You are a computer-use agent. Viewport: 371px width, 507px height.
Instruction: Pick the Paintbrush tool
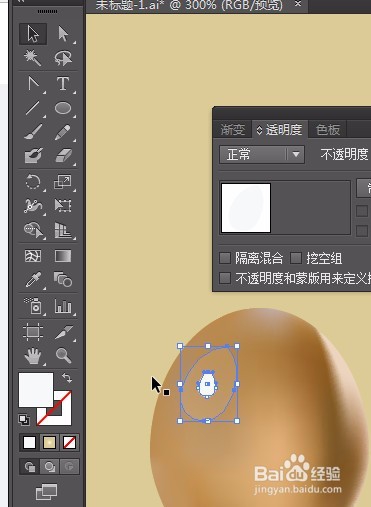pyautogui.click(x=33, y=132)
